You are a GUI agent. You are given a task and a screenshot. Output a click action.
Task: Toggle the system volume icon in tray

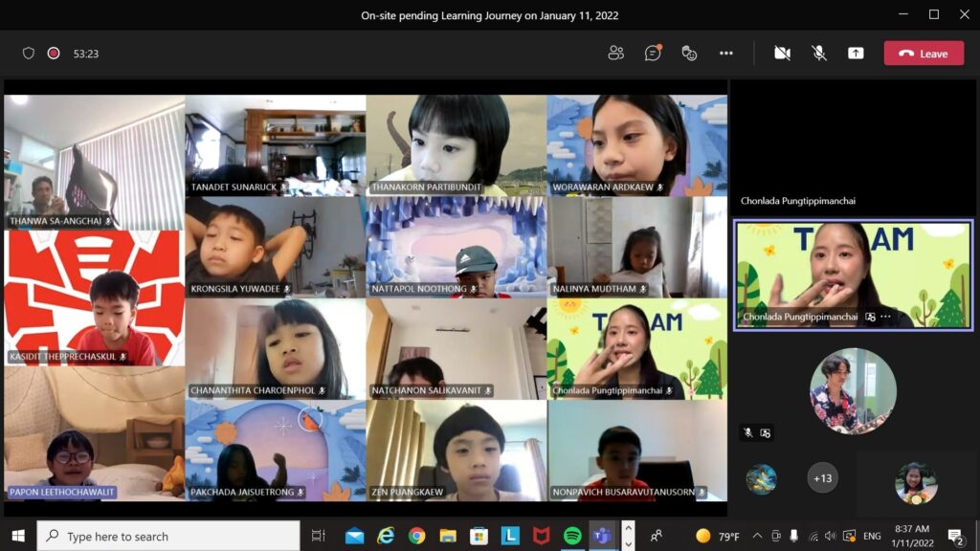coord(830,536)
